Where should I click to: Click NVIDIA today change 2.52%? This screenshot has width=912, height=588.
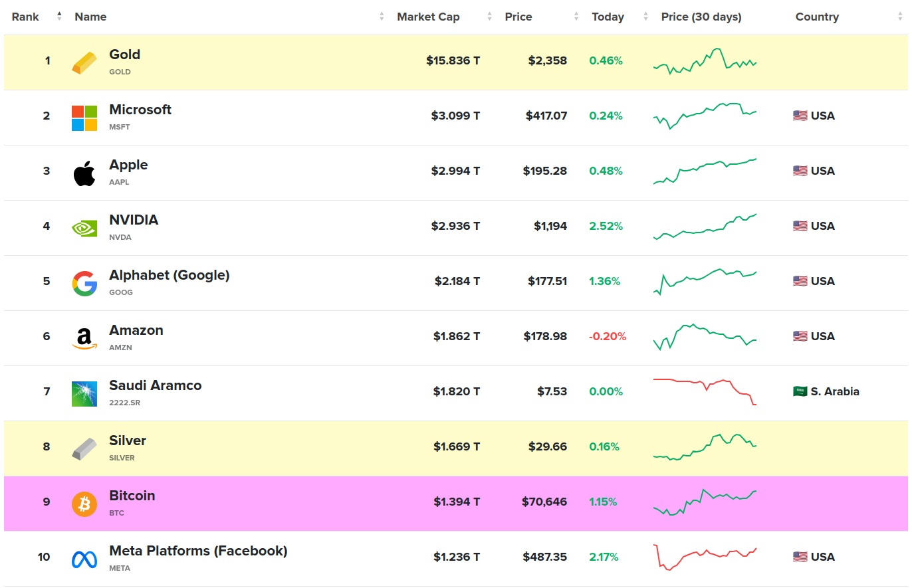pyautogui.click(x=606, y=226)
